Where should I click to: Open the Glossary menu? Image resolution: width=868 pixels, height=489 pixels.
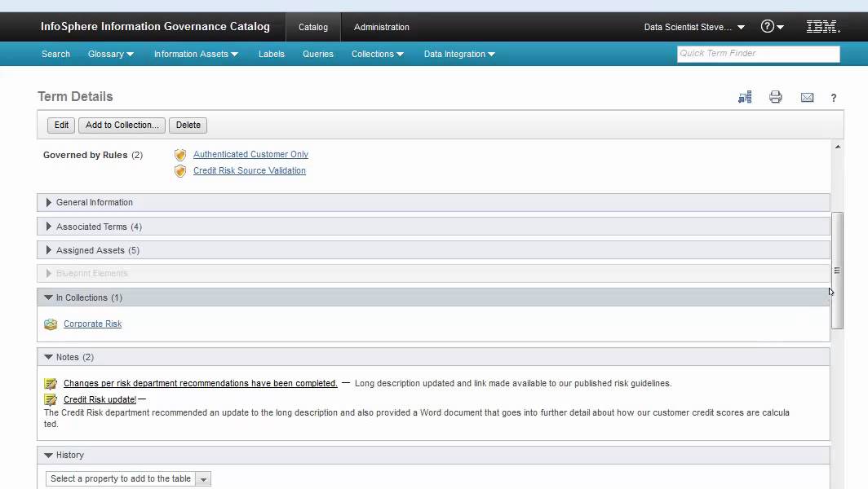point(111,55)
